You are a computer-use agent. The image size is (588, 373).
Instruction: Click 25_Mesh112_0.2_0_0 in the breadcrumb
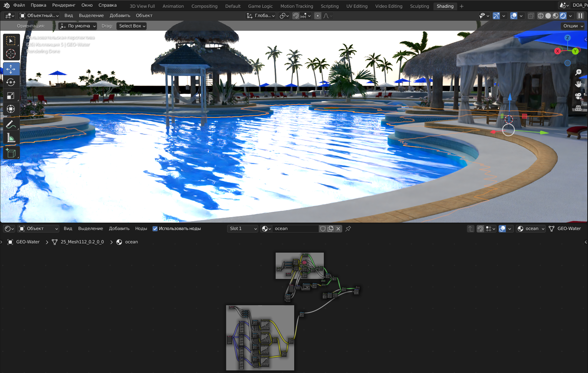pos(82,242)
